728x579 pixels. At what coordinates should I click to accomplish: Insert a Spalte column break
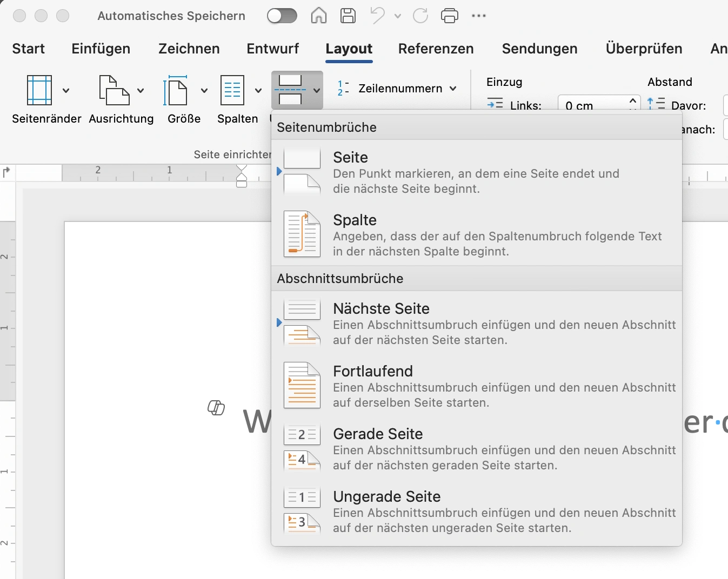476,235
